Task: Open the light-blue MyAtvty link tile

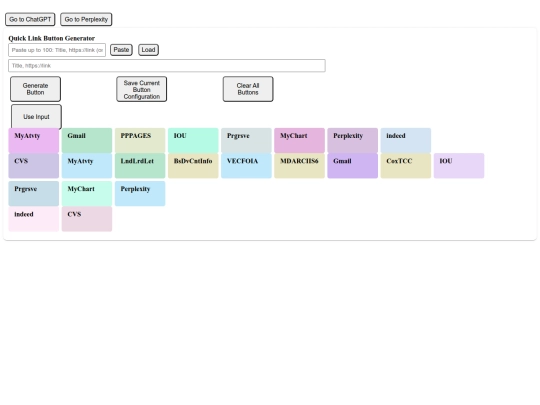Action: (87, 166)
